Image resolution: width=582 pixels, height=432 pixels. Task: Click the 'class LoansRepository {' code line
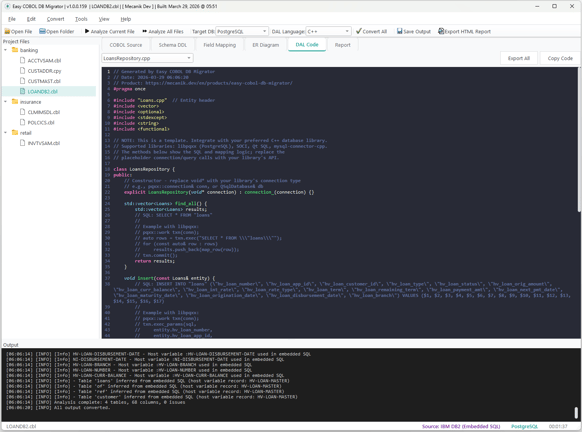click(x=144, y=169)
